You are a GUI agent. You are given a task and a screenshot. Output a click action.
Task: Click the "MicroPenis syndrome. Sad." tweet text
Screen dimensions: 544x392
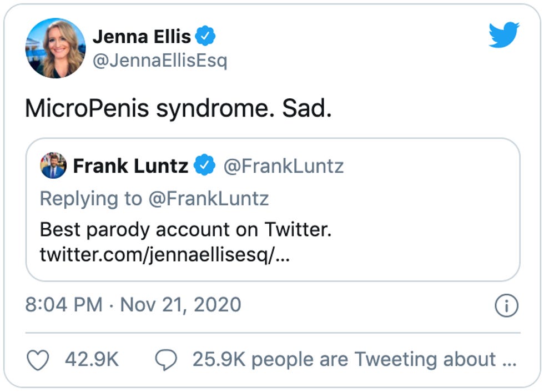tap(178, 109)
